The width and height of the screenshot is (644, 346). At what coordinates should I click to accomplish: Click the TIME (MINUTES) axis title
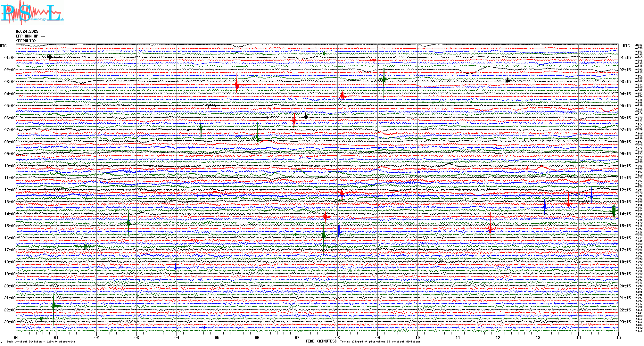[321, 341]
